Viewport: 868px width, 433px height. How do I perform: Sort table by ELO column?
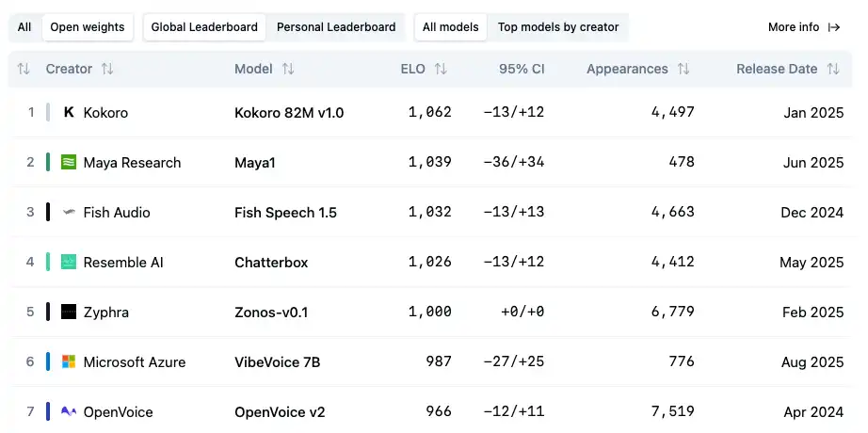(441, 69)
